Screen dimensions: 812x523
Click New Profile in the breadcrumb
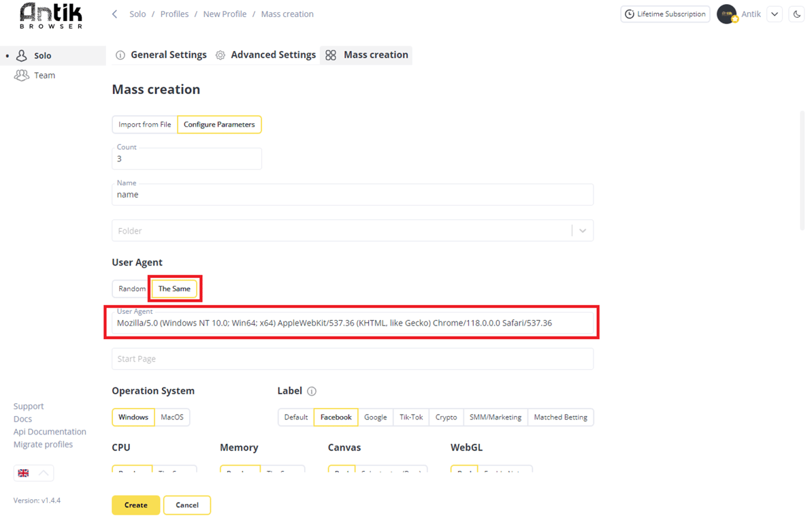coord(225,14)
